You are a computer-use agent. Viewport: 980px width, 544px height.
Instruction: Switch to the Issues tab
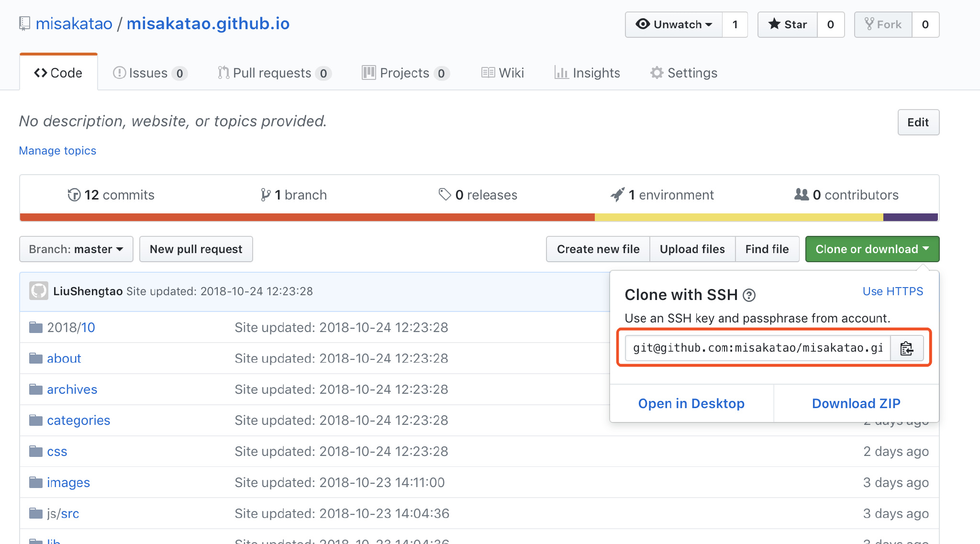149,73
